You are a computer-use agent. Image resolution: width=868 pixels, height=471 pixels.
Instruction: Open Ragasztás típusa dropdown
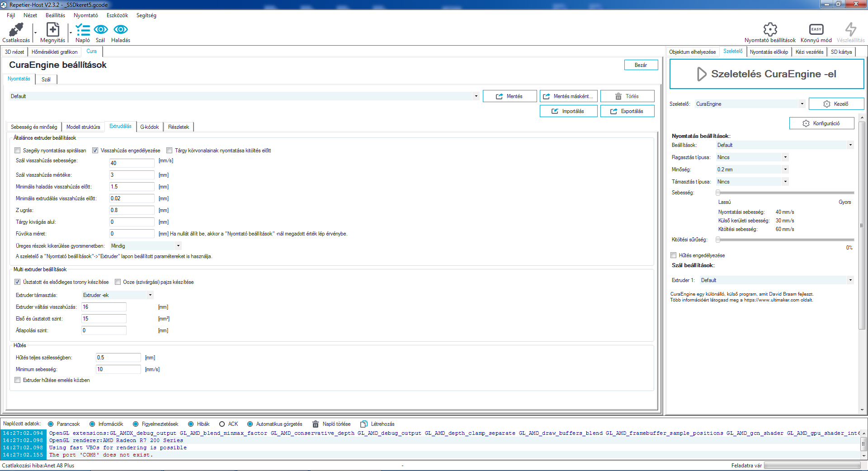click(752, 157)
